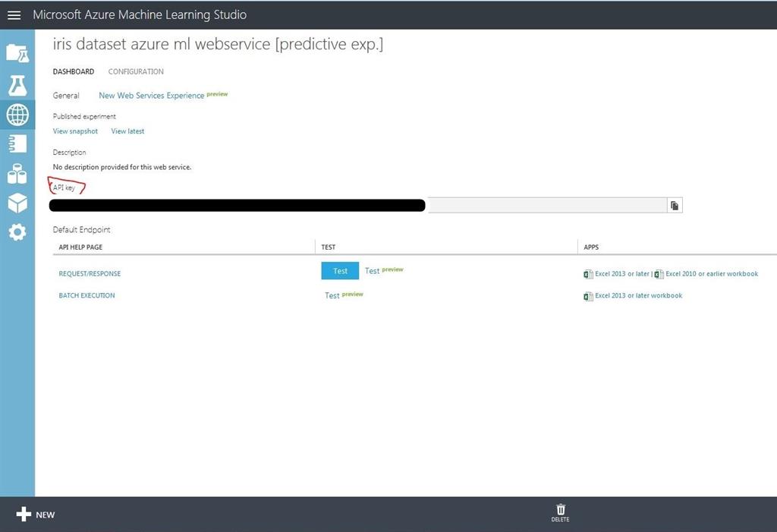Image resolution: width=777 pixels, height=532 pixels.
Task: Click the 'Description' section label
Action: click(69, 153)
